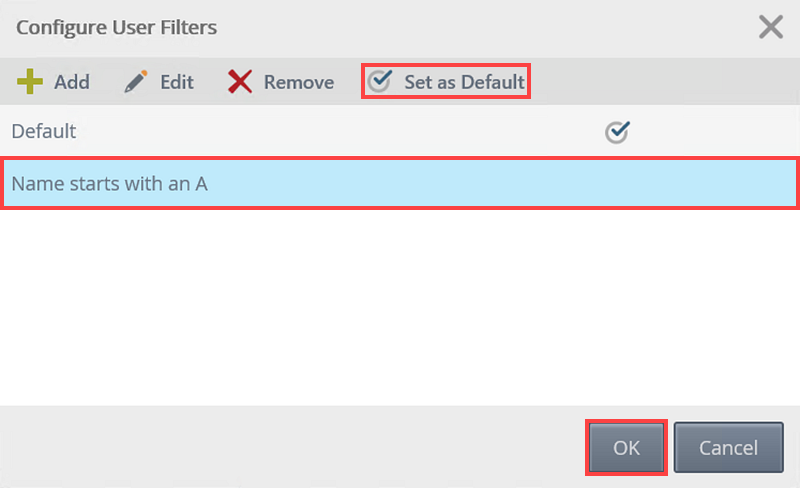The image size is (800, 488).
Task: Click the Set as Default text label
Action: pyautogui.click(x=464, y=82)
